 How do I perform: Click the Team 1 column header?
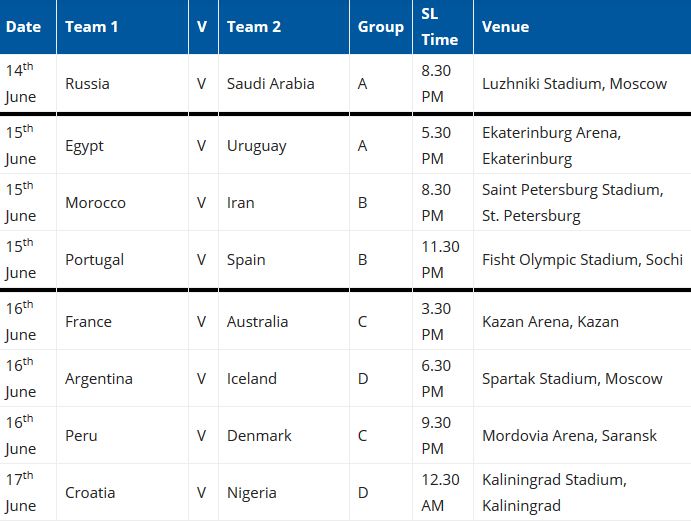(123, 27)
